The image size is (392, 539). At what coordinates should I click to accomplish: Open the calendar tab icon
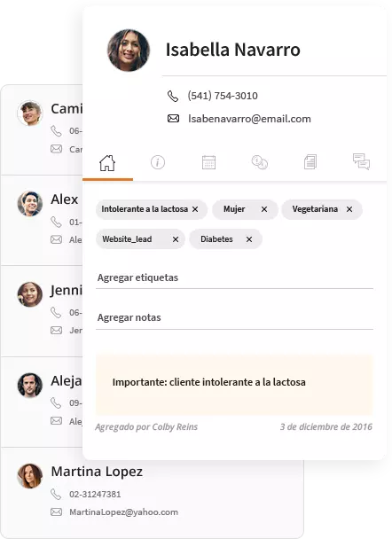208,162
